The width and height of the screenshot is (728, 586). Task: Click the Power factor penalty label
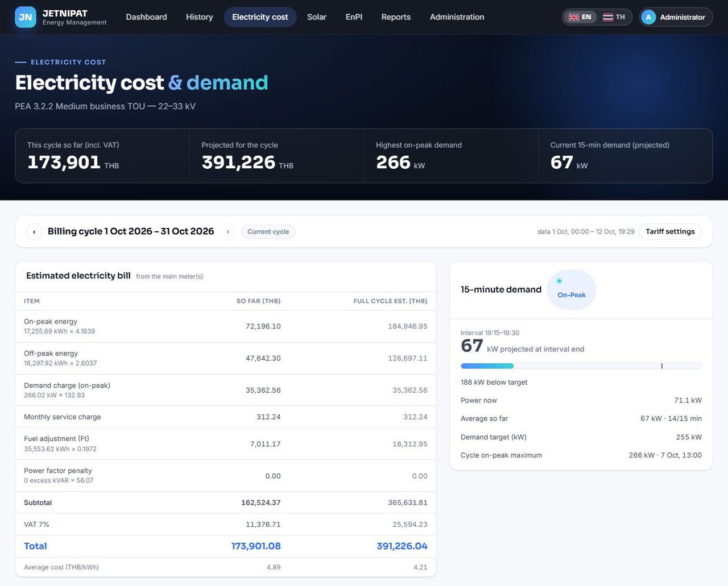tap(58, 471)
